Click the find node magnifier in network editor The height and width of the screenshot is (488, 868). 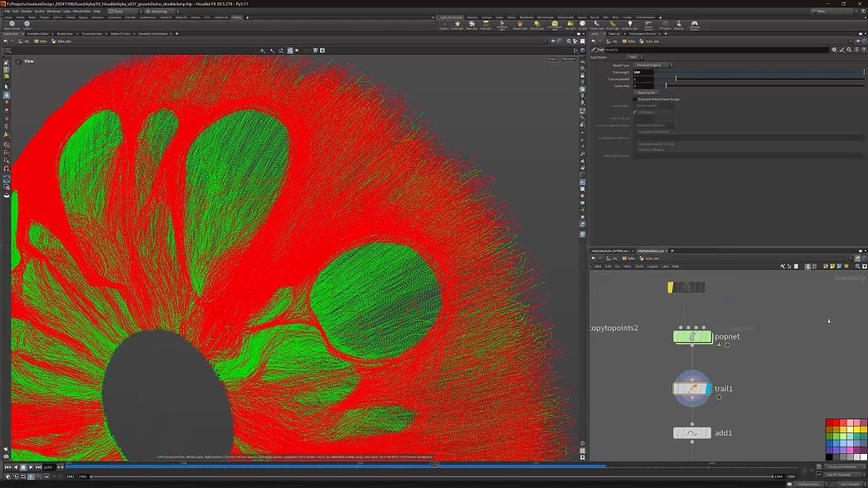point(857,266)
